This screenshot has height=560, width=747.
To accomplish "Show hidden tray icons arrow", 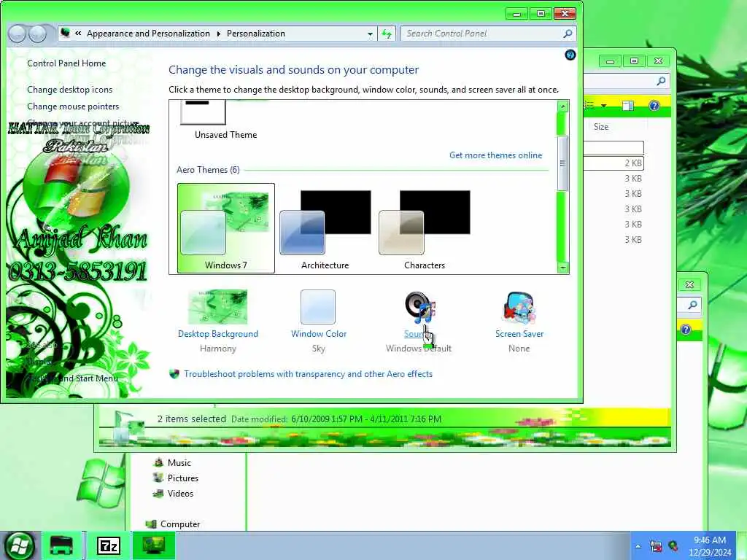I will pos(638,546).
